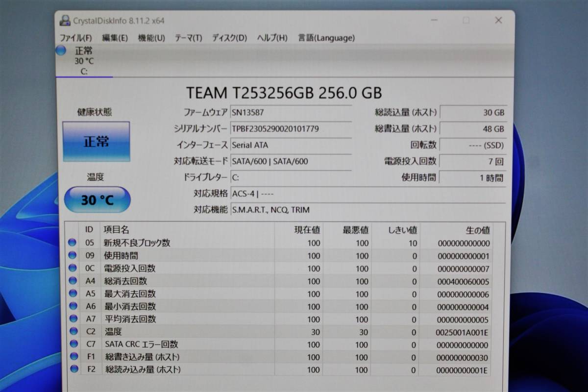Image resolution: width=588 pixels, height=392 pixels.
Task: Click the 最悪値 column header
Action: click(347, 229)
